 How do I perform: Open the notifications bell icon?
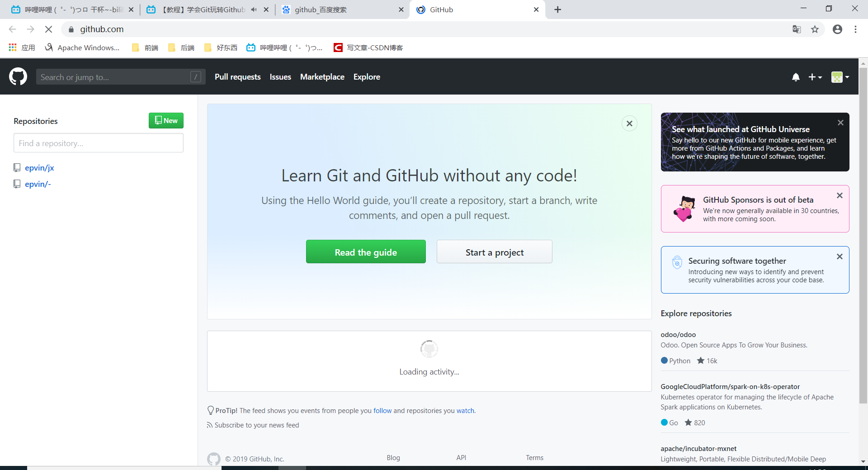coord(796,77)
